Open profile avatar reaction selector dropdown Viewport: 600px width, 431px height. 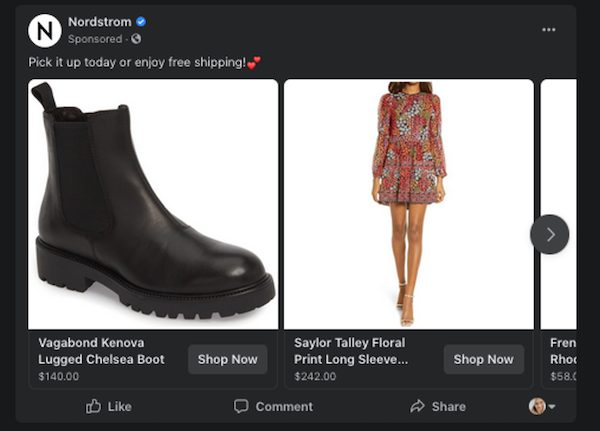pyautogui.click(x=543, y=406)
